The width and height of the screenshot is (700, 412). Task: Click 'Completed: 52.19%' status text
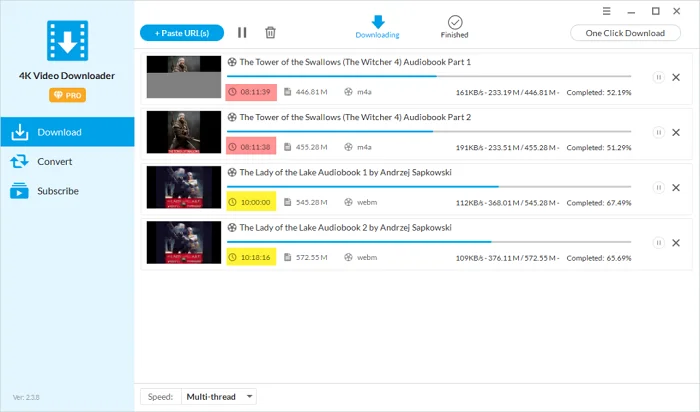pyautogui.click(x=599, y=92)
